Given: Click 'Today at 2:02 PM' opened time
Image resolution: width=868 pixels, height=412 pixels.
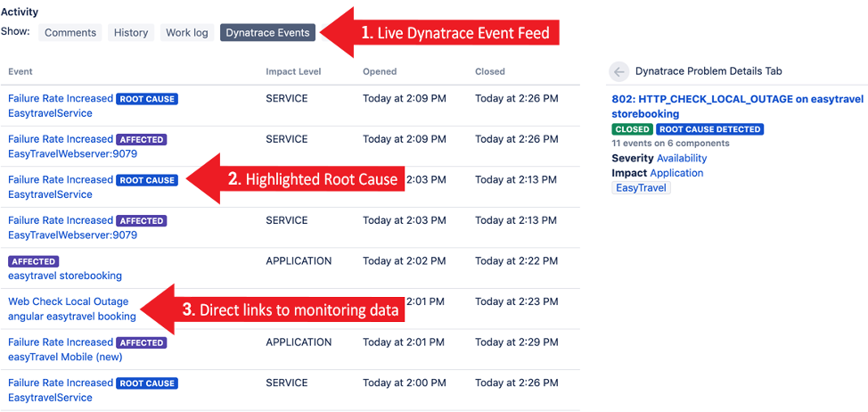Looking at the screenshot, I should [x=404, y=260].
